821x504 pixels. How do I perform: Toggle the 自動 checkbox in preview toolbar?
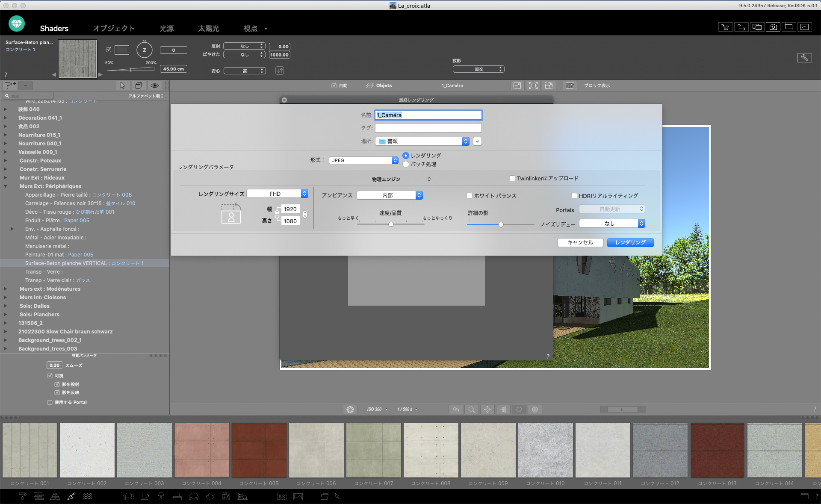[x=334, y=85]
